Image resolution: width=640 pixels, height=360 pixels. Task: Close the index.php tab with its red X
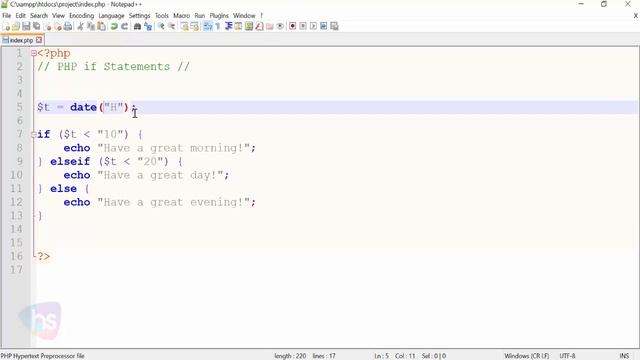(39, 40)
